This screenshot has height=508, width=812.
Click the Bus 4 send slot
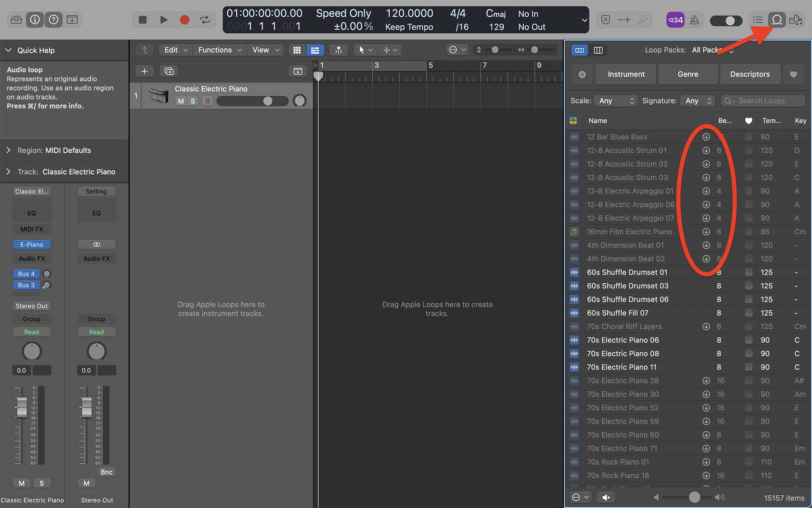click(x=26, y=274)
